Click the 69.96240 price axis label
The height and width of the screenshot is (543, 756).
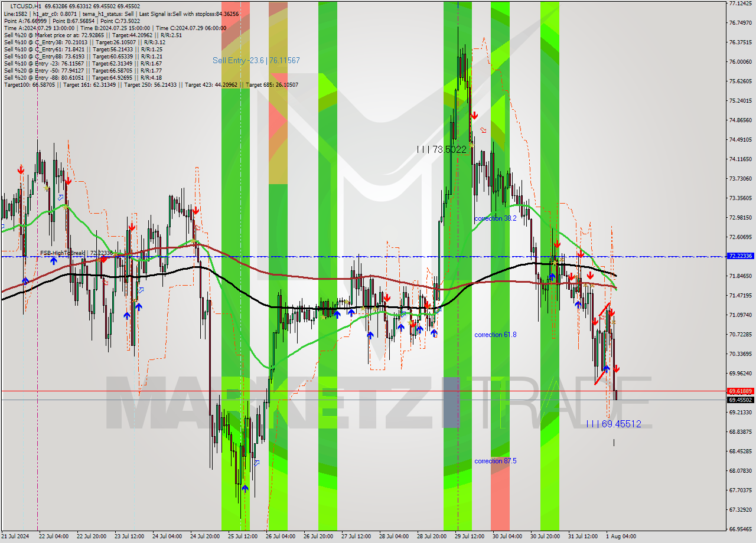741,374
